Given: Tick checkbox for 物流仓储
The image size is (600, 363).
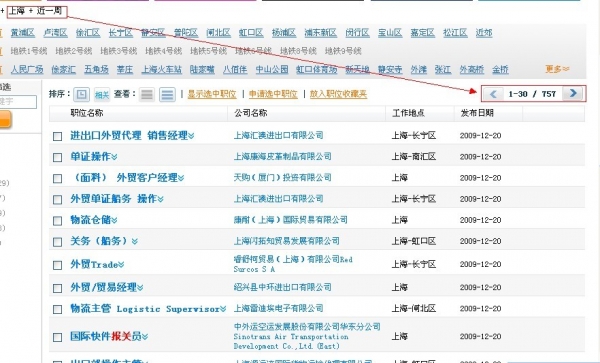Looking at the screenshot, I should pyautogui.click(x=57, y=221).
